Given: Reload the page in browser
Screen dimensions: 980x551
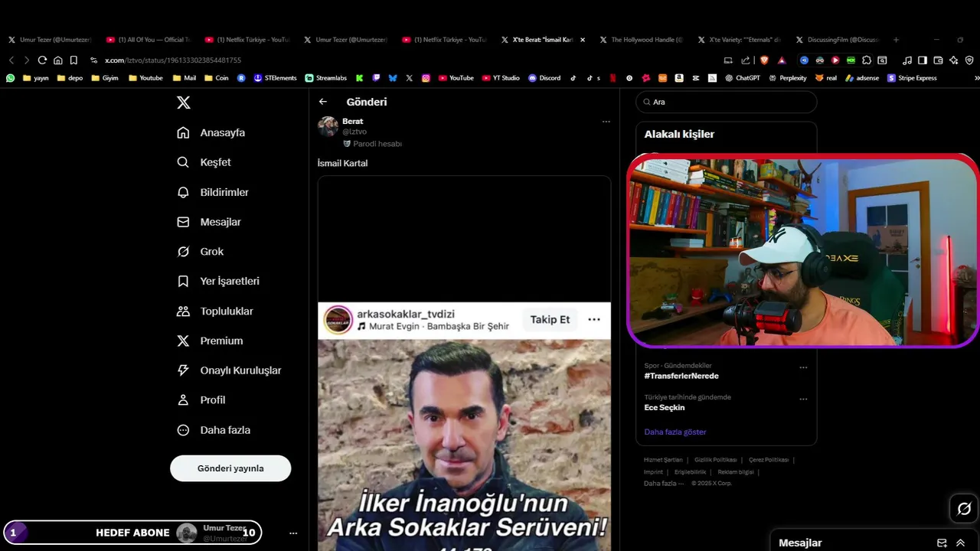Looking at the screenshot, I should 42,60.
